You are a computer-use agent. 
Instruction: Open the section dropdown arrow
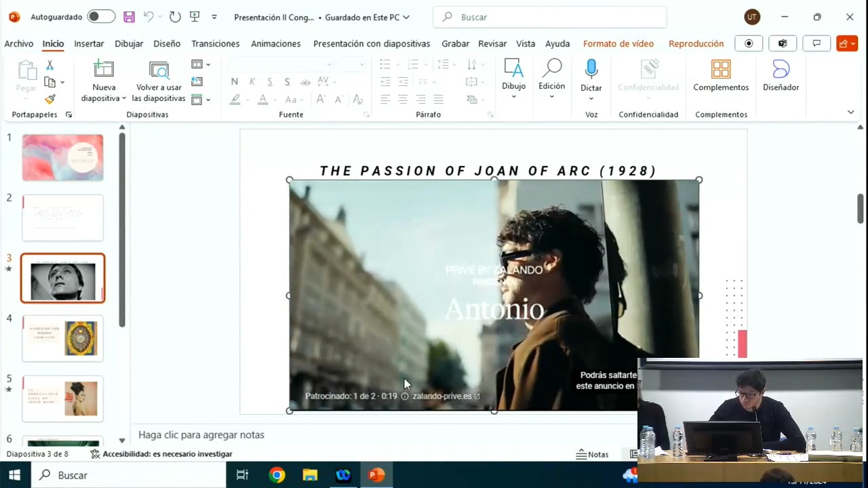(208, 100)
